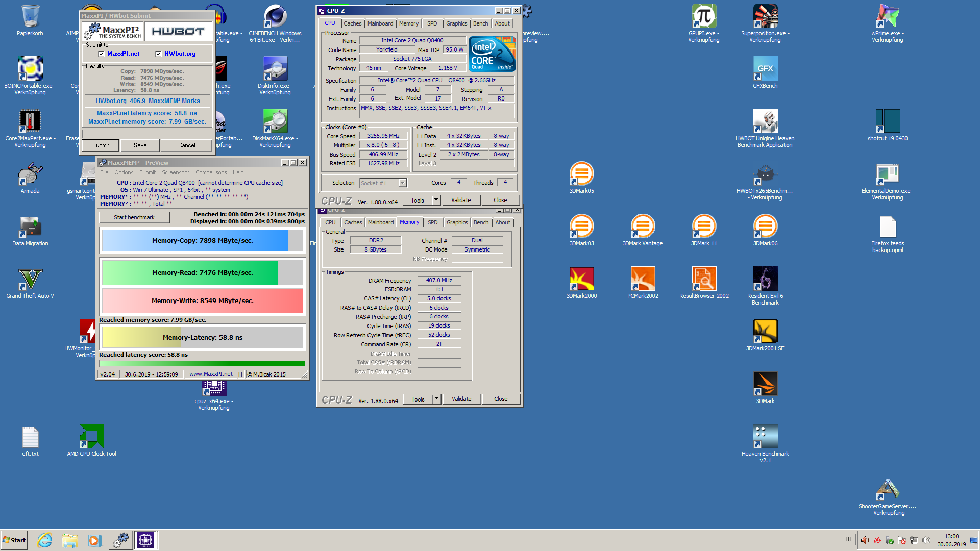Launch the 3DMark2001 SE shortcut
The height and width of the screenshot is (551, 980).
pyautogui.click(x=765, y=336)
